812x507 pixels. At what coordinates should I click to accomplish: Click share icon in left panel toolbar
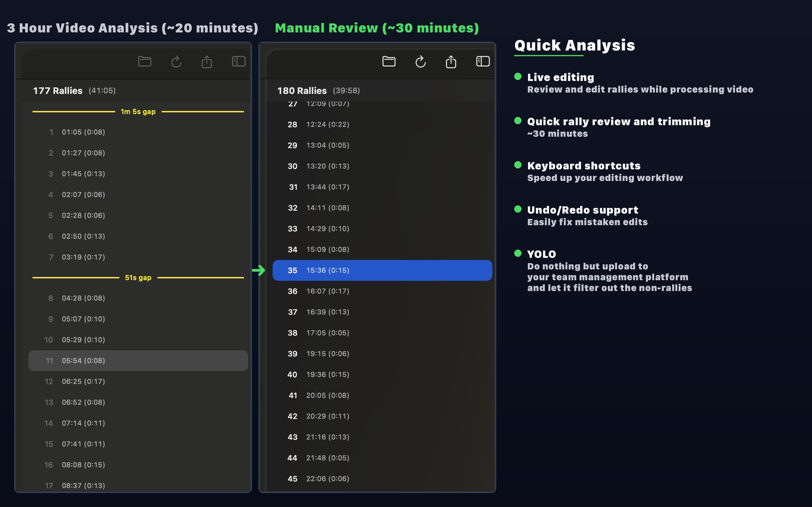[207, 62]
